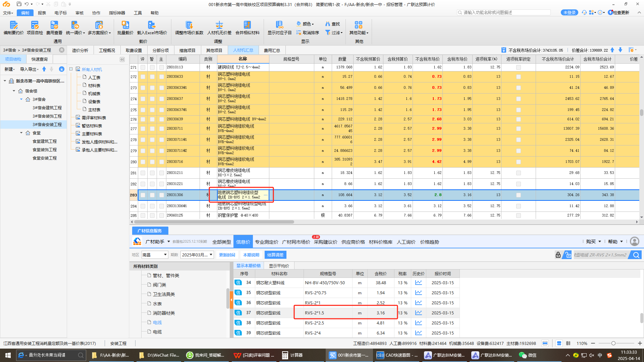The height and width of the screenshot is (362, 644).
Task: Toggle 主 checkbox in row 274
Action: (x=161, y=99)
